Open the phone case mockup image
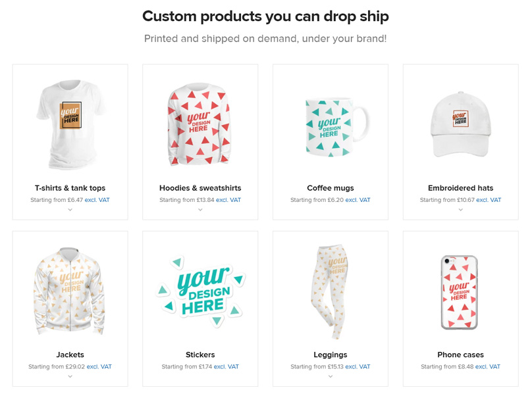Viewport: 532px width, 394px height. (x=459, y=291)
